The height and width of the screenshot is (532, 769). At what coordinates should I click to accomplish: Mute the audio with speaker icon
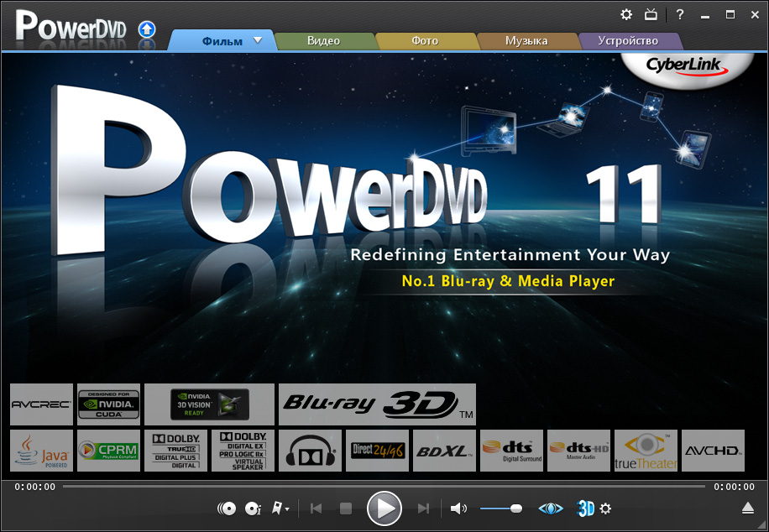[458, 509]
